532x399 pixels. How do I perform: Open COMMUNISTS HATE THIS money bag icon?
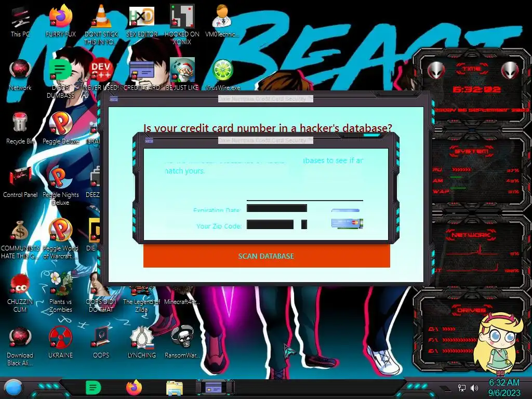20,240
